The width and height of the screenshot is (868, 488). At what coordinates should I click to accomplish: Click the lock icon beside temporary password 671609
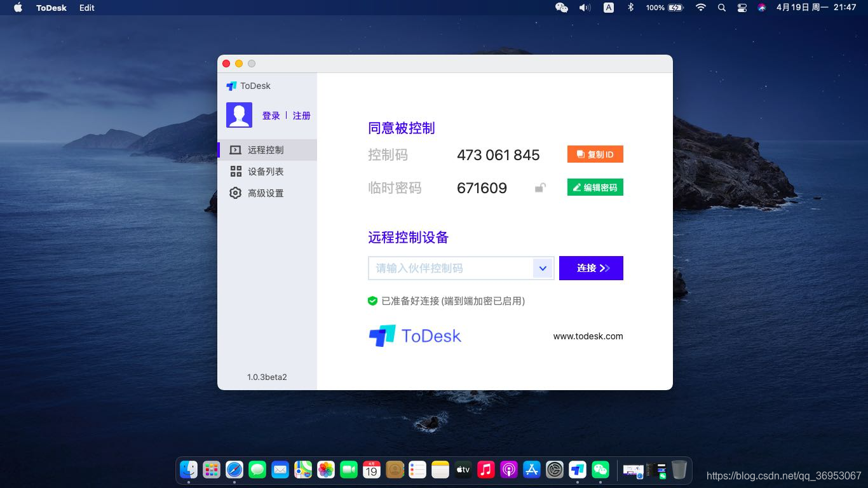540,187
